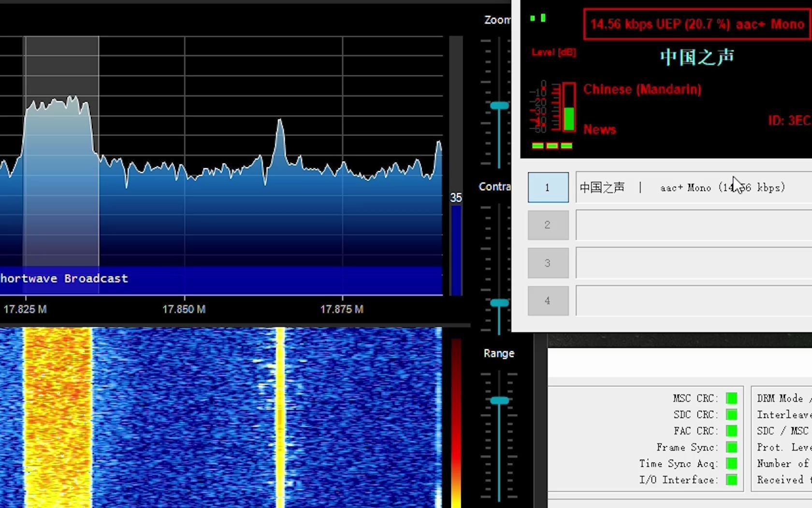The height and width of the screenshot is (508, 812).
Task: Click the 14.56 kbps UEP bitrate display
Action: [x=695, y=24]
